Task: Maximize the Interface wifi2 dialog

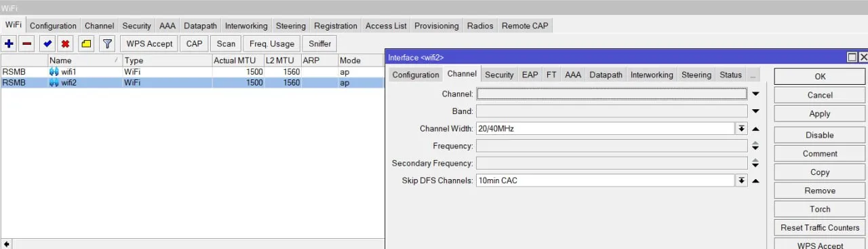Action: point(852,58)
